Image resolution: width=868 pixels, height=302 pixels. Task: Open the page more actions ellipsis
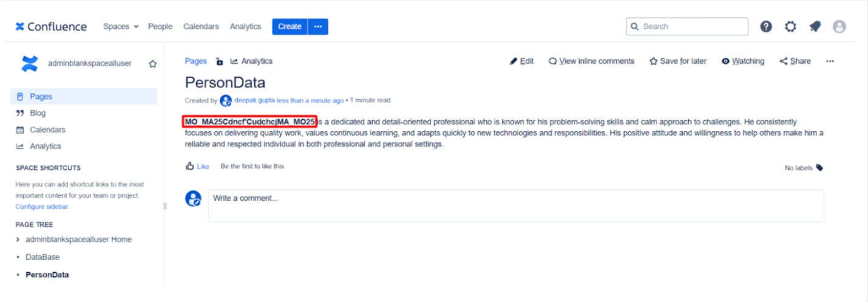(830, 61)
